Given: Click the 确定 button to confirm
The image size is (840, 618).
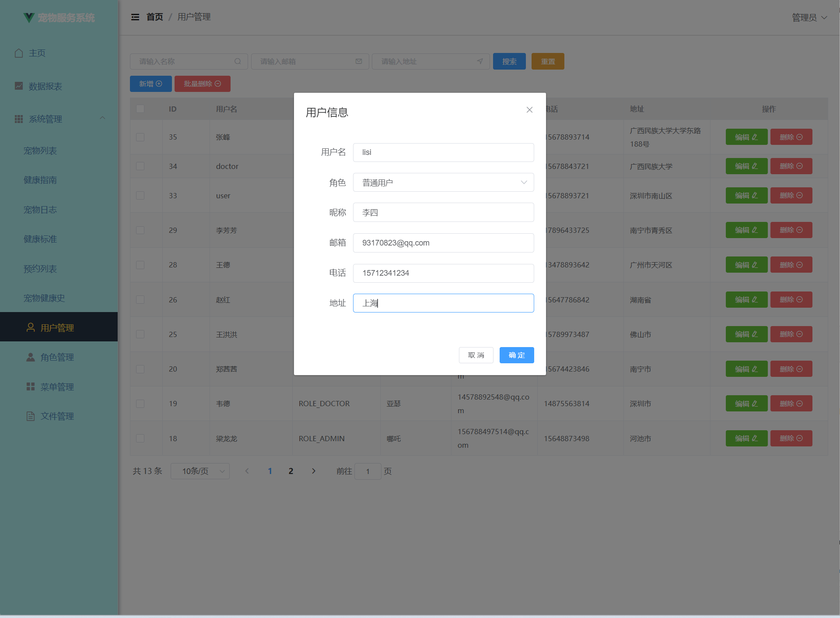Looking at the screenshot, I should pyautogui.click(x=516, y=355).
